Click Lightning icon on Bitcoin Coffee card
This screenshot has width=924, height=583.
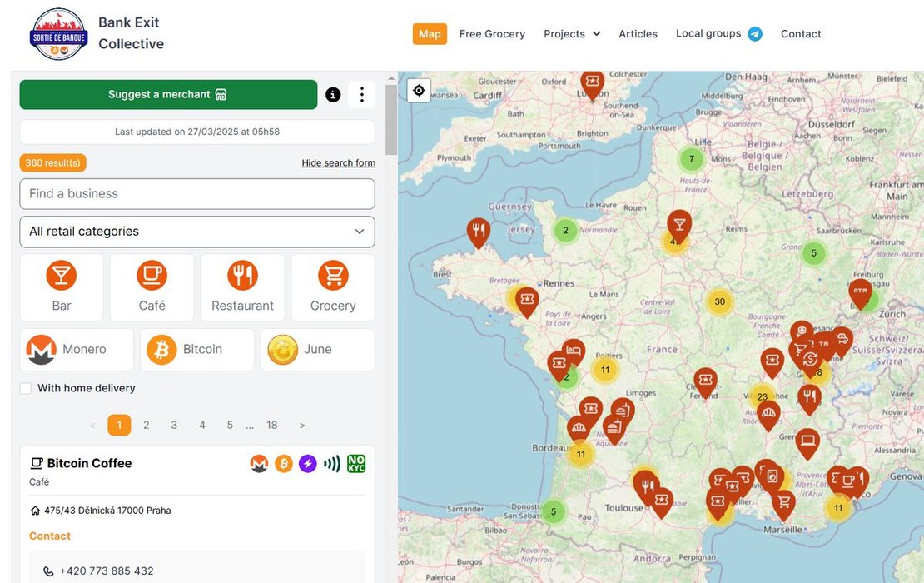point(308,464)
